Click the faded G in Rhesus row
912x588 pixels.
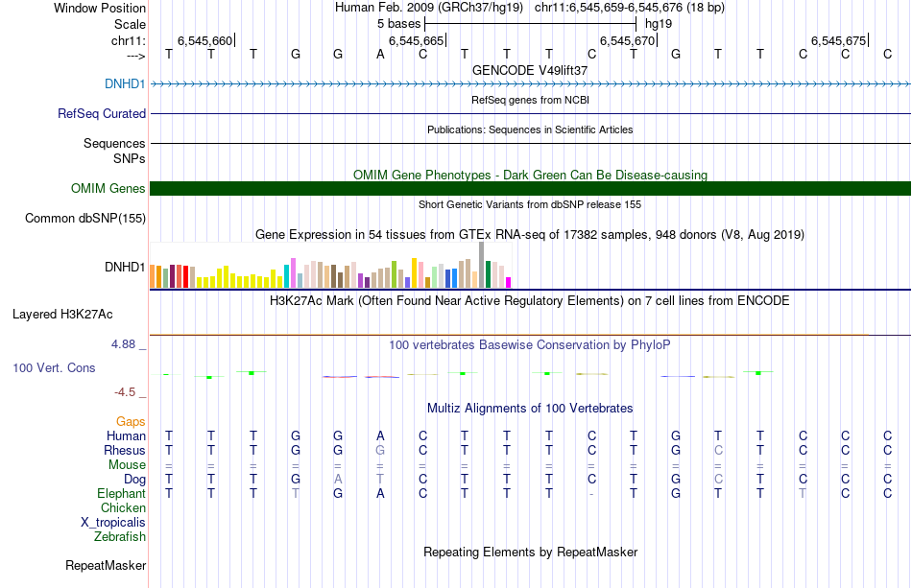pyautogui.click(x=380, y=451)
